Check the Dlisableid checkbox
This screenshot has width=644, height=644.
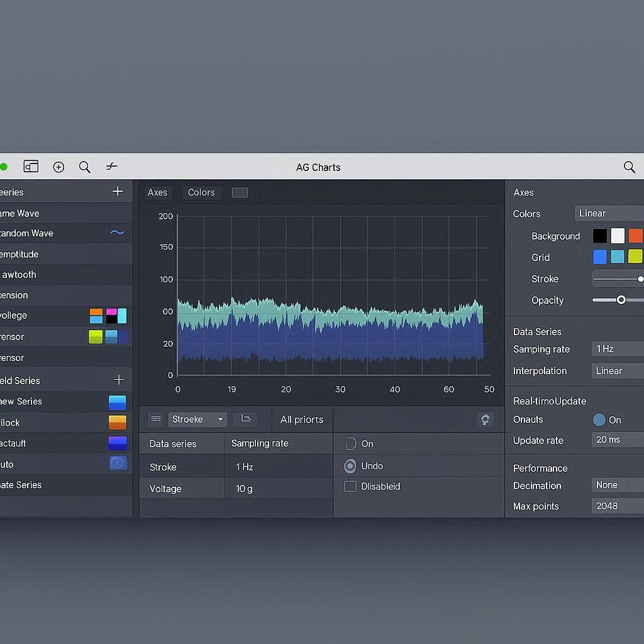(350, 486)
